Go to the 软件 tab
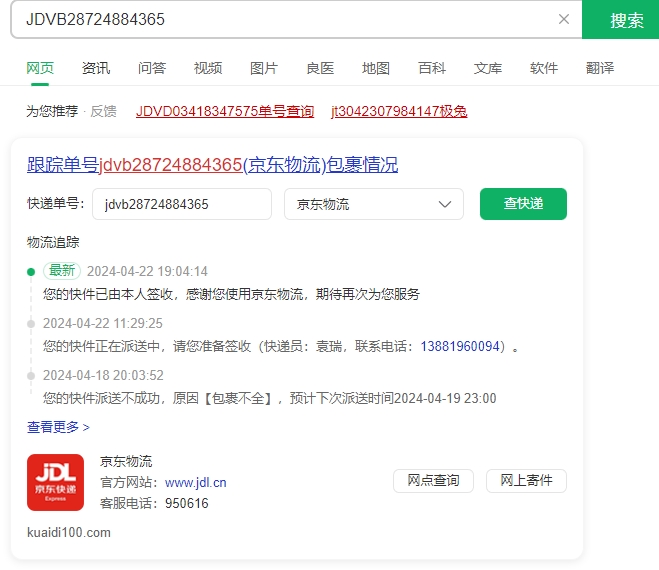The width and height of the screenshot is (659, 570). pos(543,68)
